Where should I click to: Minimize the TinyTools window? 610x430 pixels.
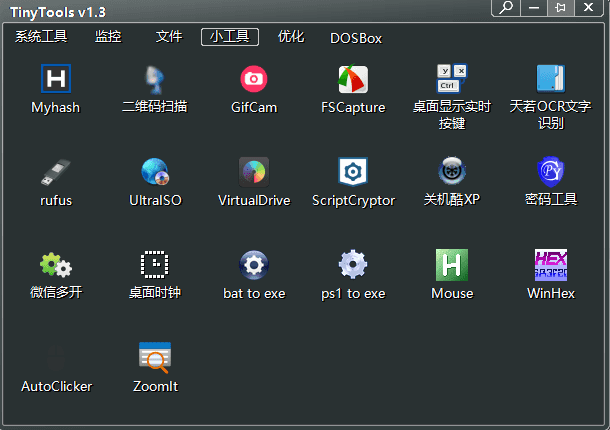coord(534,7)
